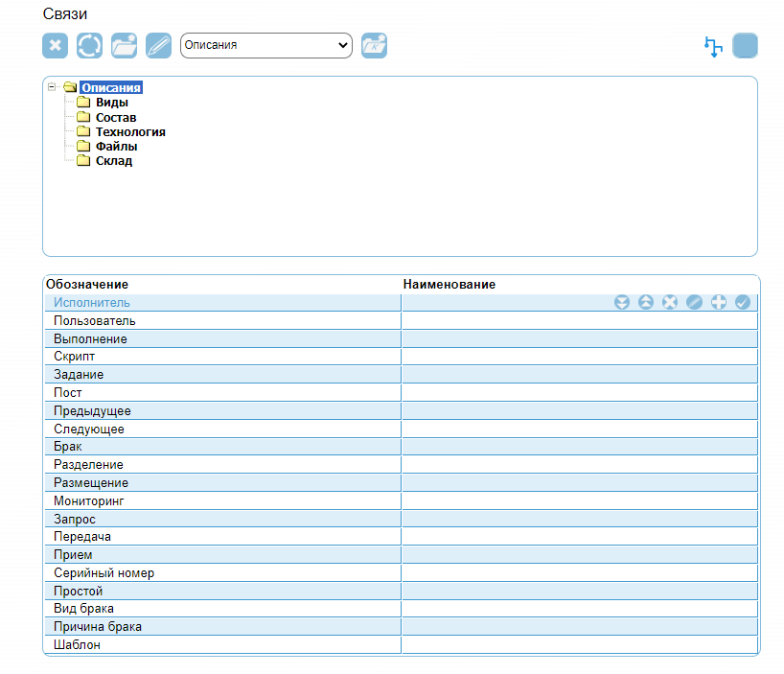Select the Технология folder in tree
The width and height of the screenshot is (784, 674).
(130, 132)
